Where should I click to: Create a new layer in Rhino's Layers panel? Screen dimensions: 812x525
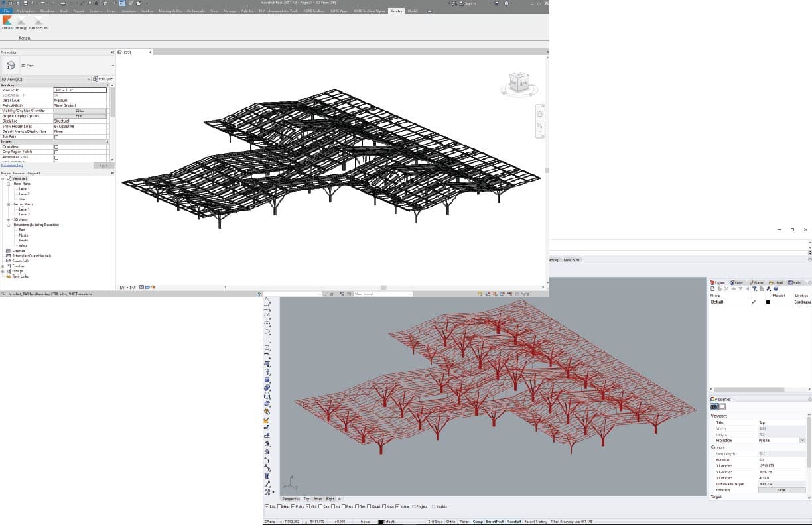click(x=713, y=289)
